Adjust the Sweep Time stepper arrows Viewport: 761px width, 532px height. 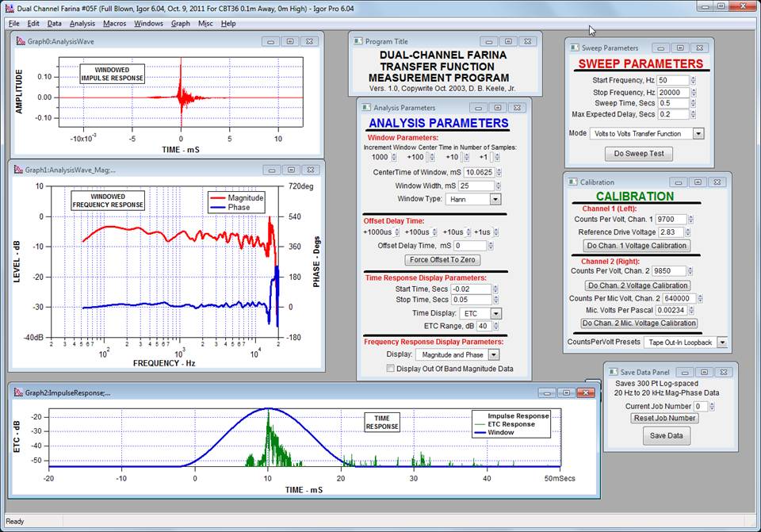coord(693,103)
